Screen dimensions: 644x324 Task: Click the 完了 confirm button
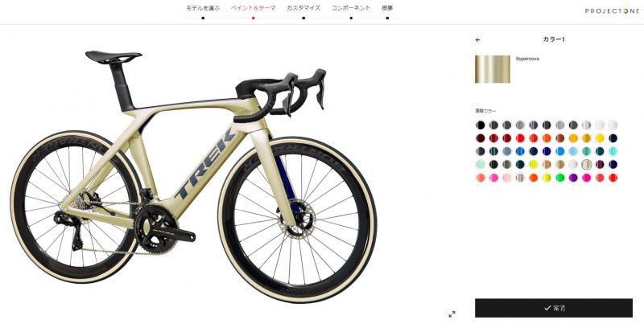tap(554, 308)
